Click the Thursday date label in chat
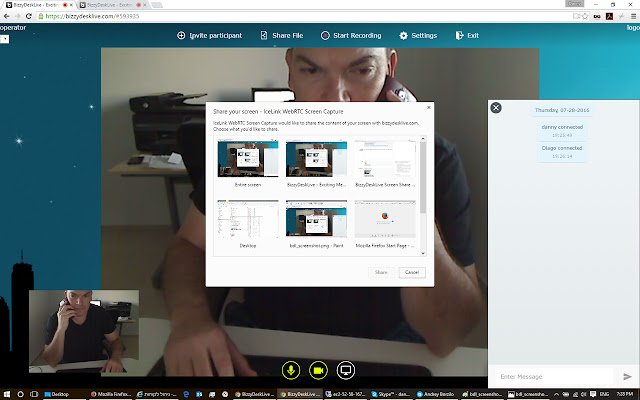Viewport: 640px width, 400px height. pos(562,110)
